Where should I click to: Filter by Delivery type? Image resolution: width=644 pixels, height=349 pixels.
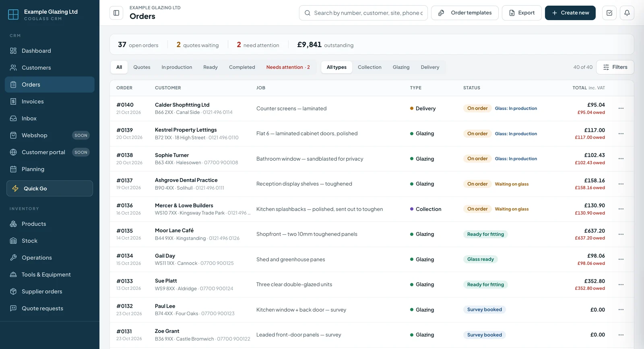[430, 67]
